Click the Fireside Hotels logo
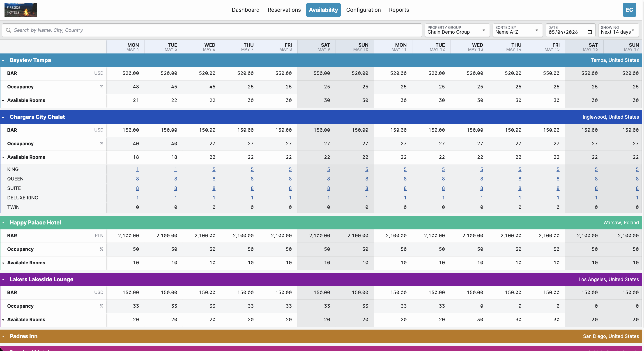644x351 pixels. click(21, 10)
